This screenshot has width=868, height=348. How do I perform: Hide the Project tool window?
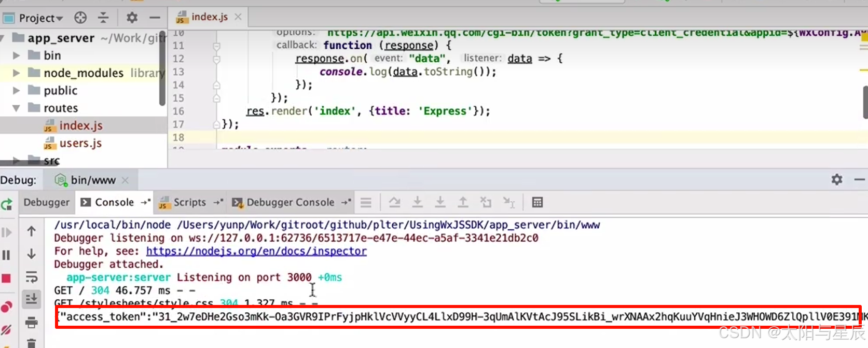click(155, 18)
